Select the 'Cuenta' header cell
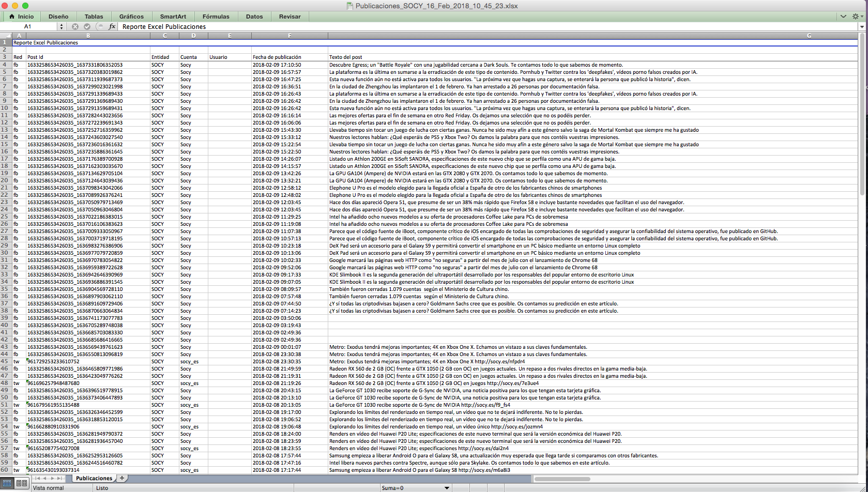This screenshot has width=868, height=492. (193, 57)
